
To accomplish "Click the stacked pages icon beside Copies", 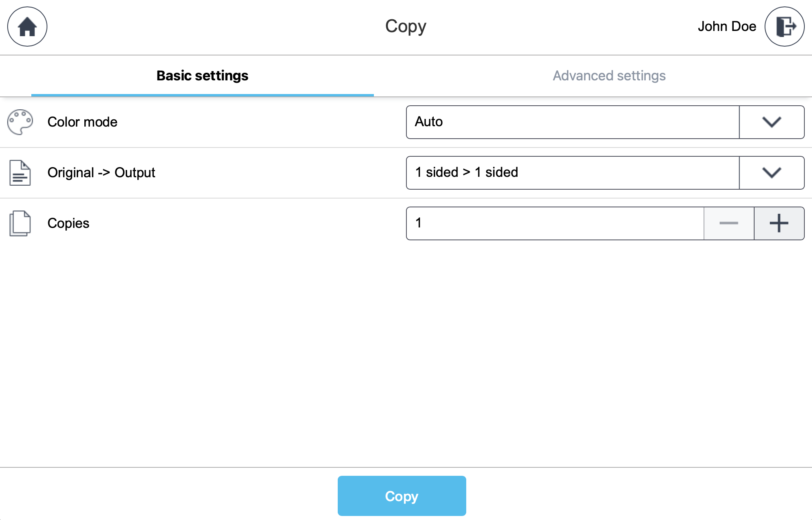I will [x=20, y=223].
